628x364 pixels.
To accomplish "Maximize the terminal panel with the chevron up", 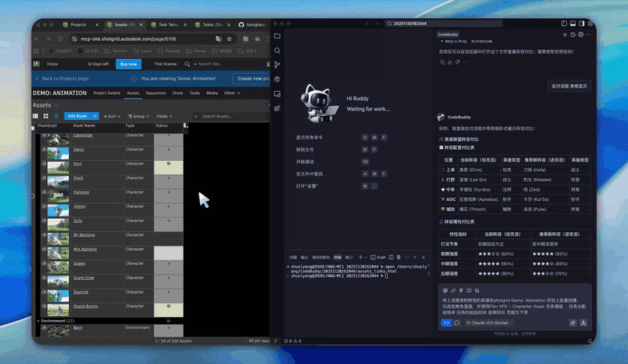I will tap(415, 257).
